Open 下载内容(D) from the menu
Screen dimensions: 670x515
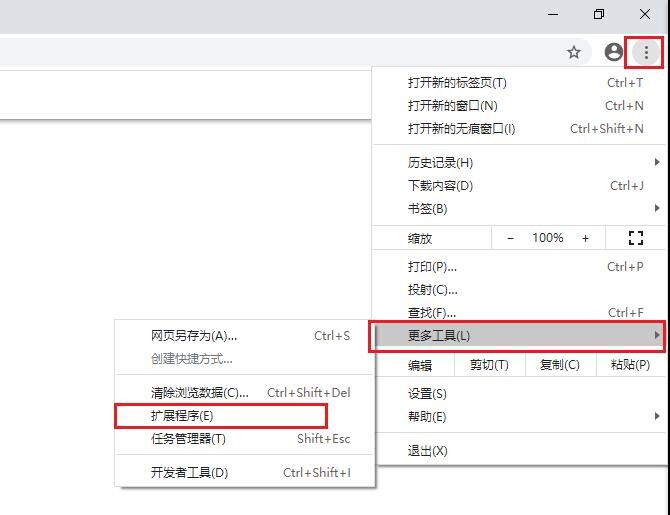tap(440, 185)
